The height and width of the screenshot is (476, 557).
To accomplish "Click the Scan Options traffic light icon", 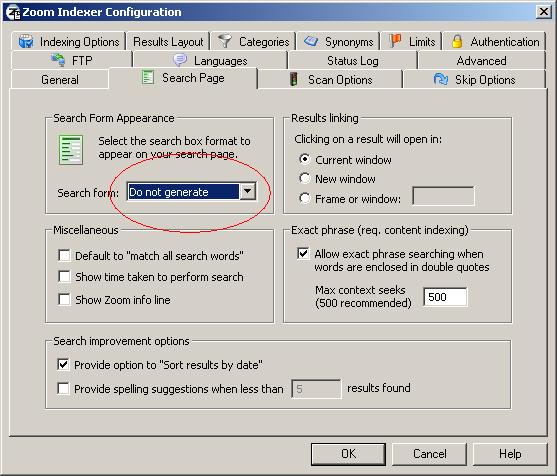I will click(293, 79).
